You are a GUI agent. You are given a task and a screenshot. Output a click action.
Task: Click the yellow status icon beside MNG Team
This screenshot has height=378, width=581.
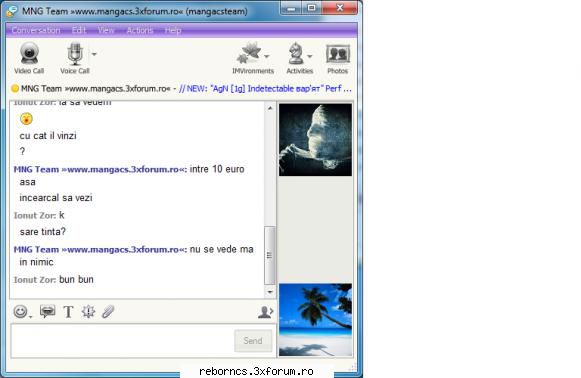click(x=15, y=89)
